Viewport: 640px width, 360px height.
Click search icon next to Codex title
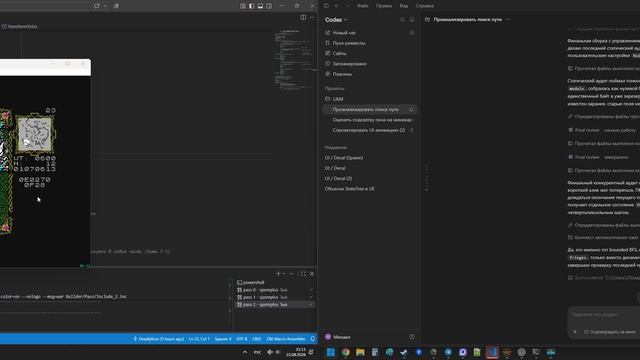(402, 20)
